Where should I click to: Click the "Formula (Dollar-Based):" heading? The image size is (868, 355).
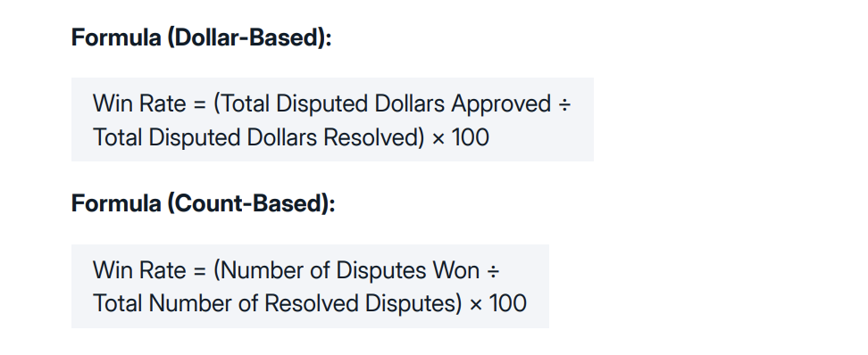click(202, 38)
